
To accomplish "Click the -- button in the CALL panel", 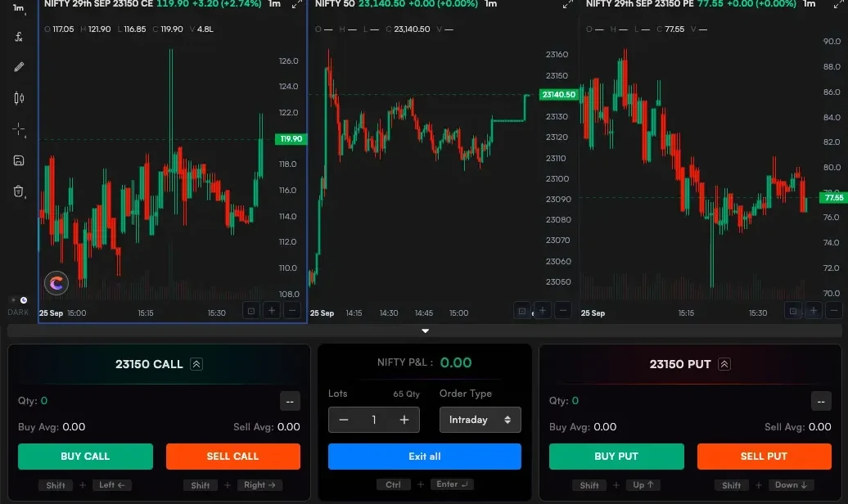I will (290, 401).
